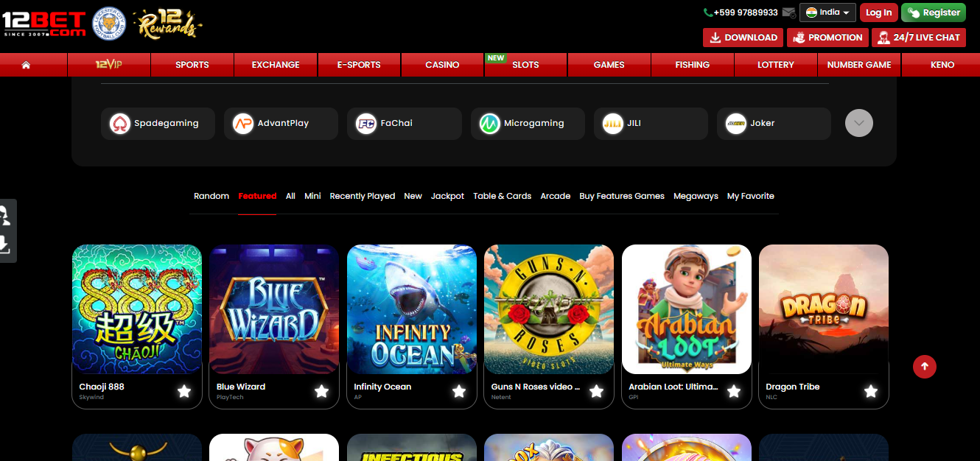Open the Sports menu
This screenshot has height=461, width=980.
(192, 65)
